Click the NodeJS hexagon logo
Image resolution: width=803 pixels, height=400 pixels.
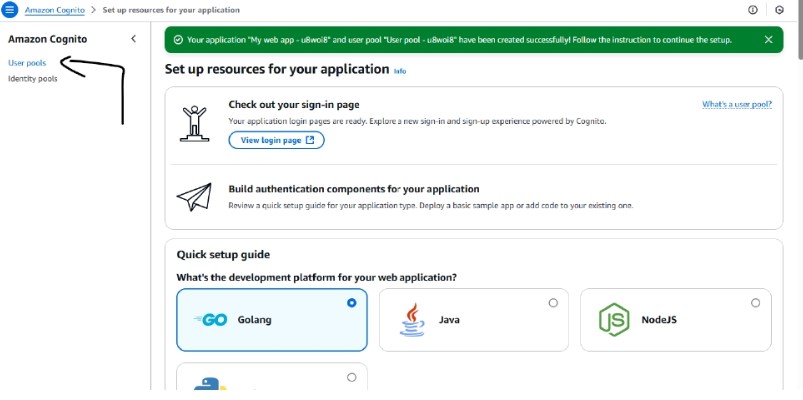click(x=614, y=320)
